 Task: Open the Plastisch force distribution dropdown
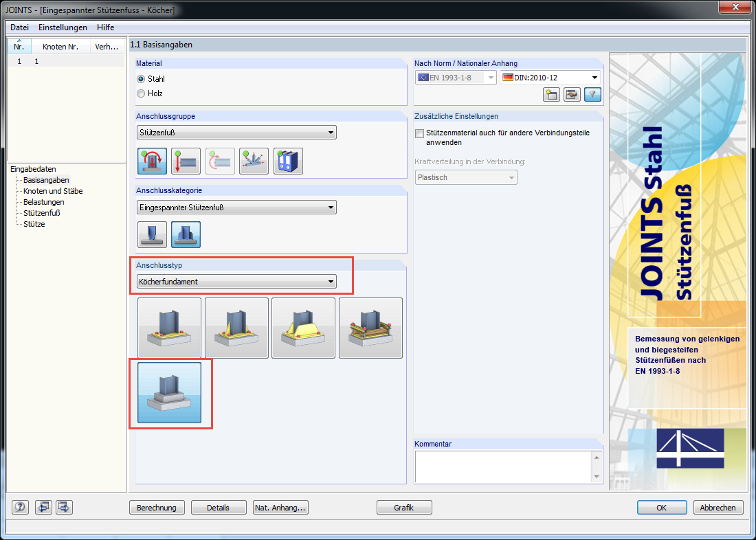[x=466, y=177]
